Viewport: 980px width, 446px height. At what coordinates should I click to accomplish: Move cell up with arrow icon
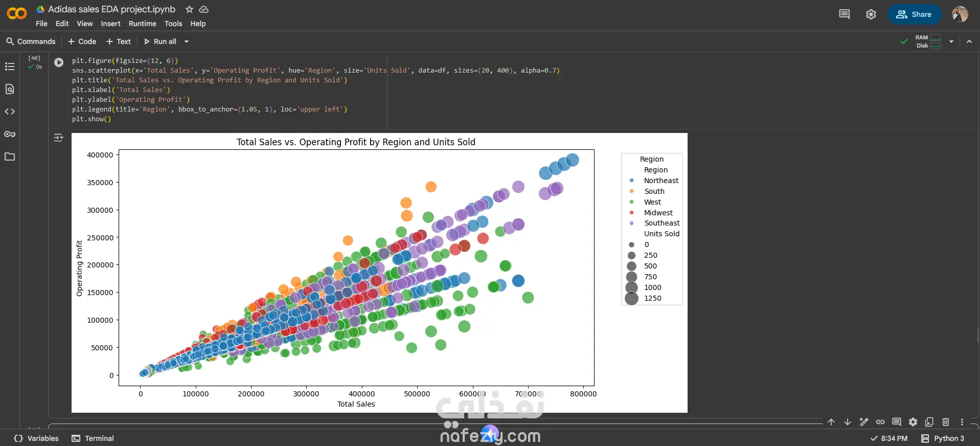[x=831, y=422]
